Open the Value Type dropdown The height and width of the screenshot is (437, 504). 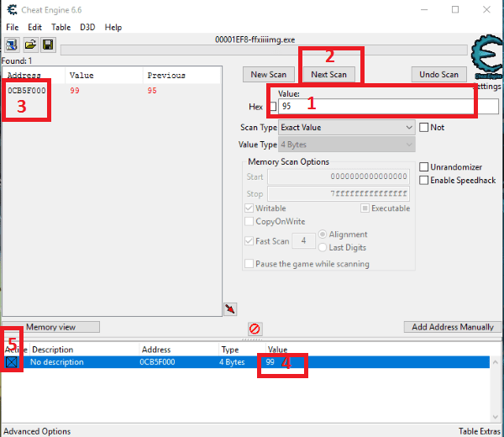(347, 145)
